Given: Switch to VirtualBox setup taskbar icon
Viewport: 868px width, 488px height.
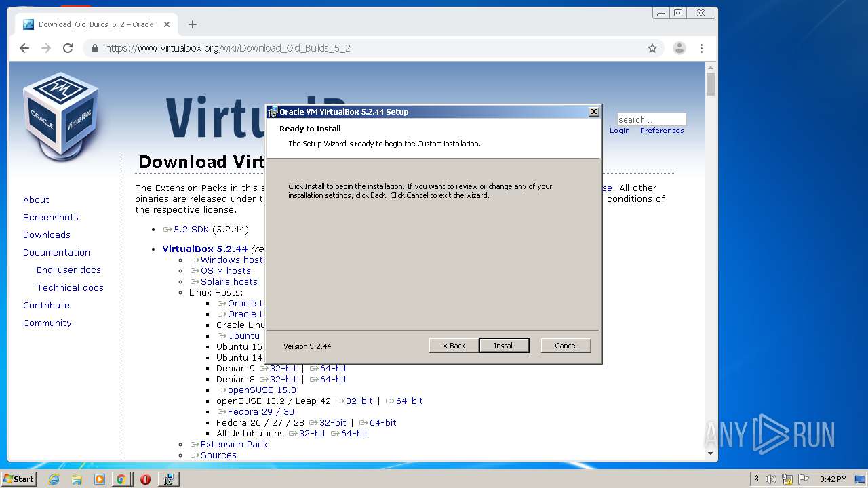Looking at the screenshot, I should (x=169, y=479).
